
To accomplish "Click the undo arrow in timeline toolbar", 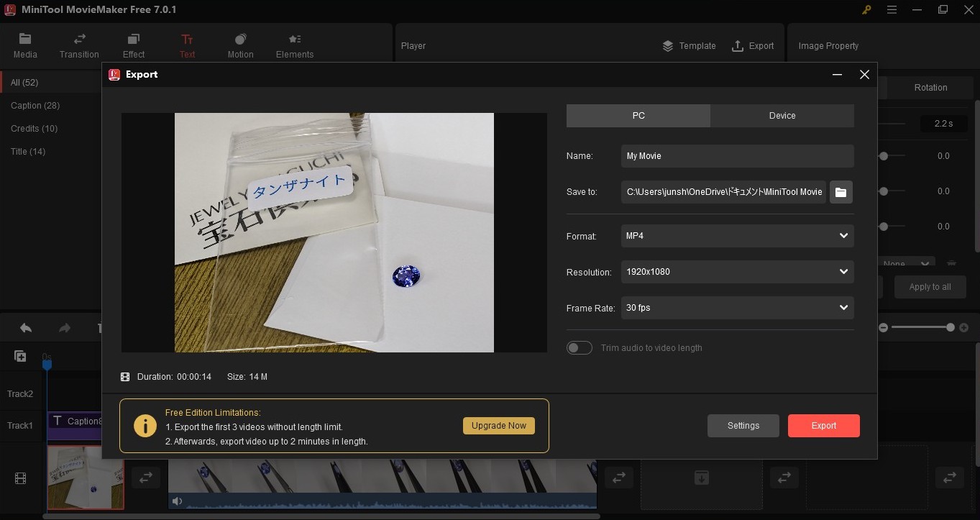I will [26, 328].
